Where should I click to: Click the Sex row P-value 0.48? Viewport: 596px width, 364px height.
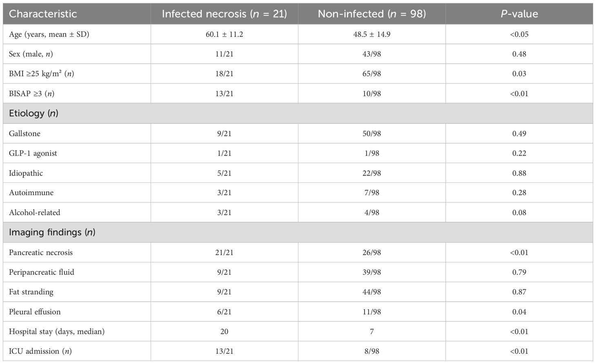point(519,54)
